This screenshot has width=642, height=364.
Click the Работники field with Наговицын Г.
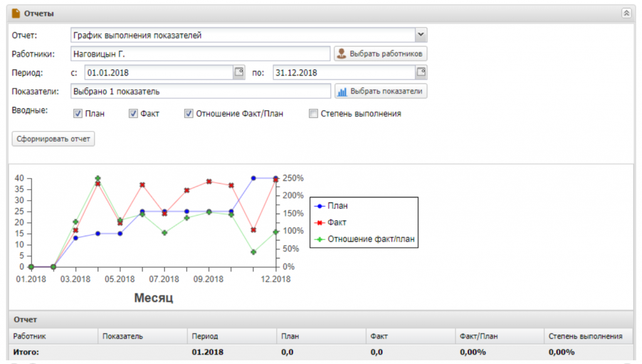(x=200, y=54)
